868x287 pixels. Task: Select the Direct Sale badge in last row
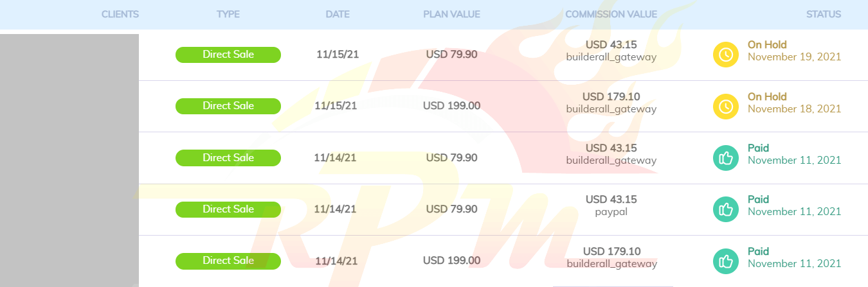[228, 261]
